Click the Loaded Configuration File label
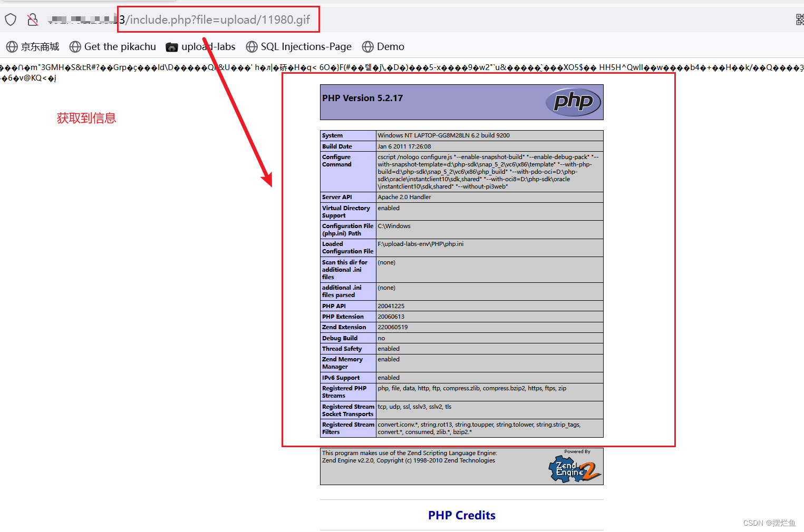804x532 pixels. click(x=347, y=248)
